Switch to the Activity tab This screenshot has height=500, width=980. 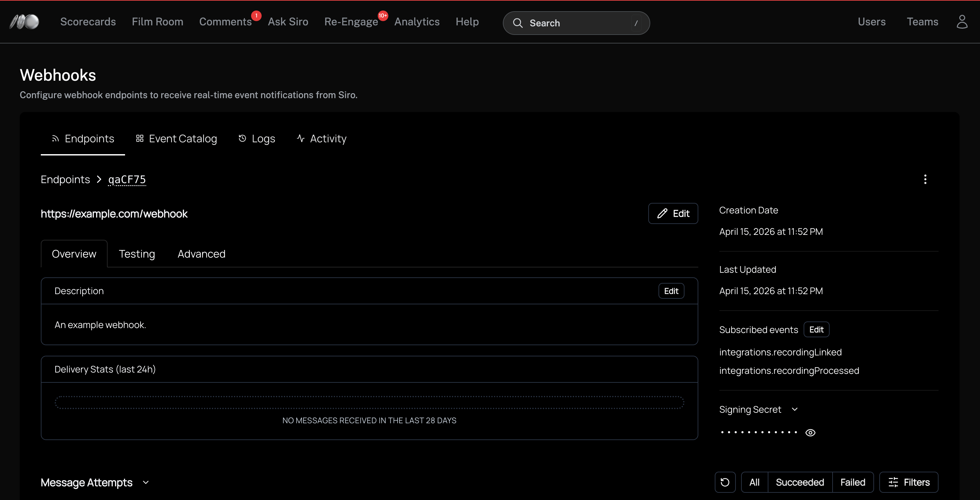(322, 139)
